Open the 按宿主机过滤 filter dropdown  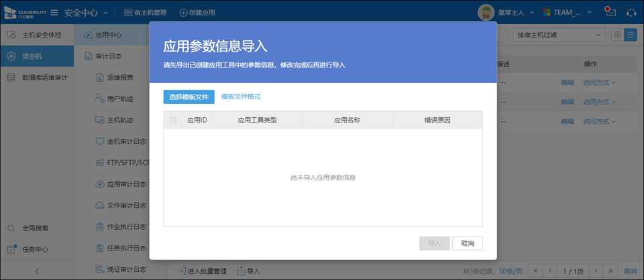click(559, 35)
